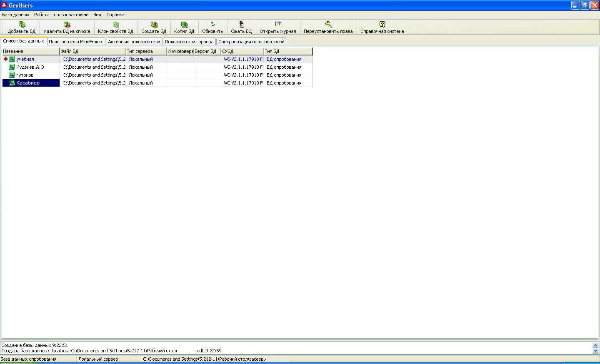Click the Переустановить права key icon
Image resolution: width=600 pixels, height=364 pixels.
tap(328, 25)
